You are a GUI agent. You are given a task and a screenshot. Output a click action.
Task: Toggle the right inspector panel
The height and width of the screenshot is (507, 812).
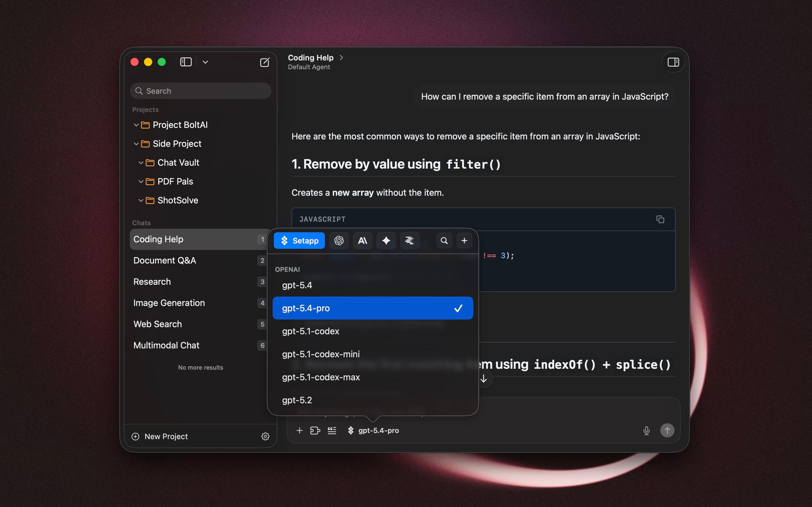click(673, 62)
